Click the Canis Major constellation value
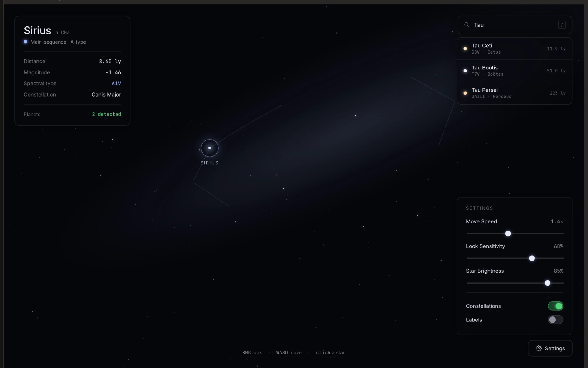The height and width of the screenshot is (368, 588). coord(106,95)
